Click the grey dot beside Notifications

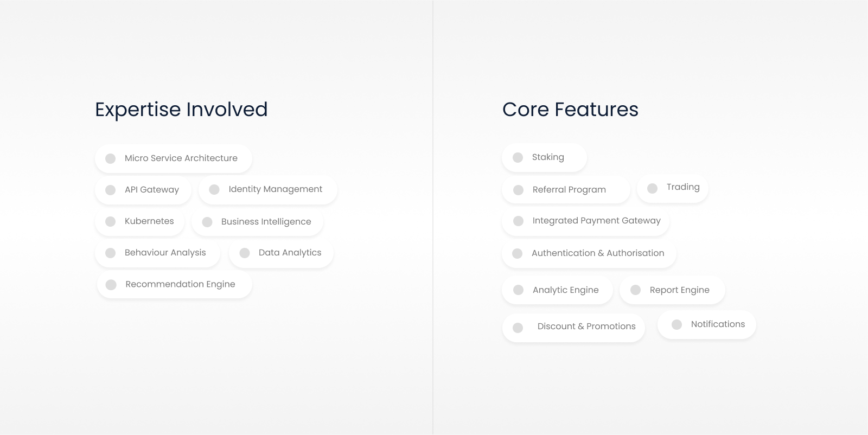coord(676,324)
